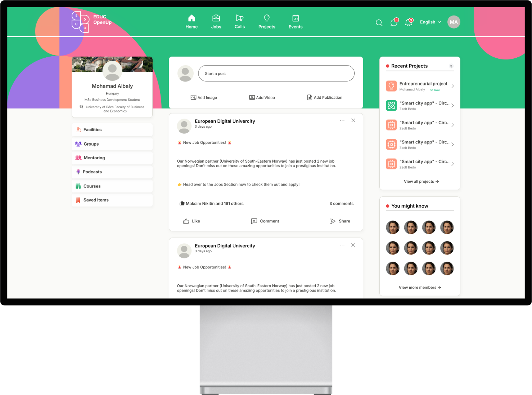The image size is (532, 395).
Task: Open Events in the navigation bar
Action: point(296,22)
